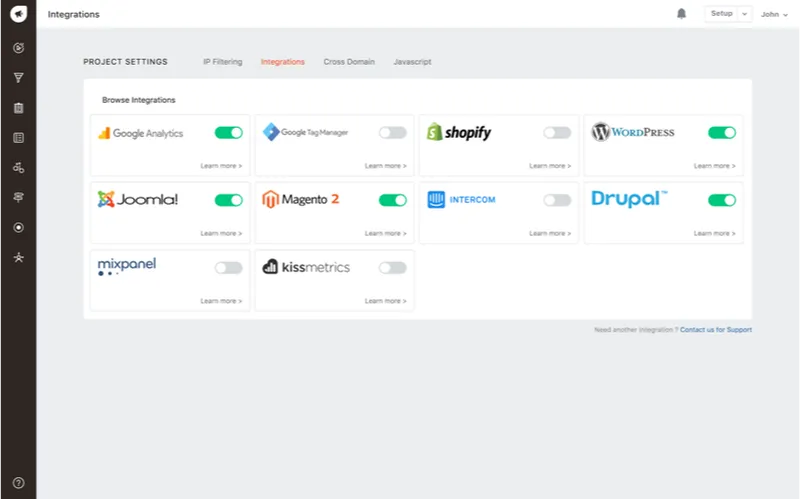800x499 pixels.
Task: Disable the WordPress integration toggle
Action: click(722, 133)
